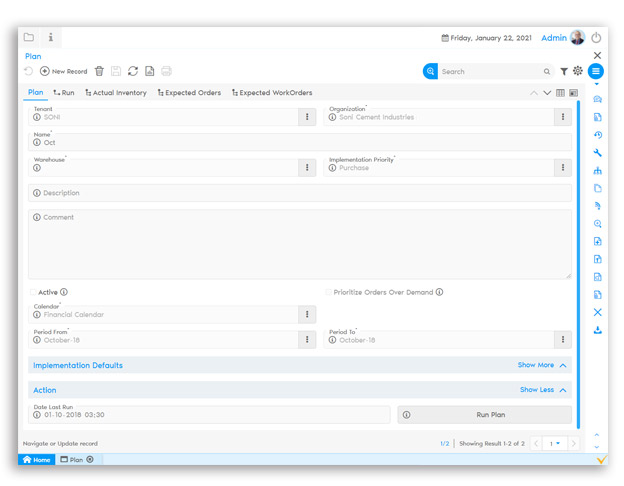Toggle the Active checkbox
Viewport: 624px width, 486px height.
pyautogui.click(x=33, y=292)
